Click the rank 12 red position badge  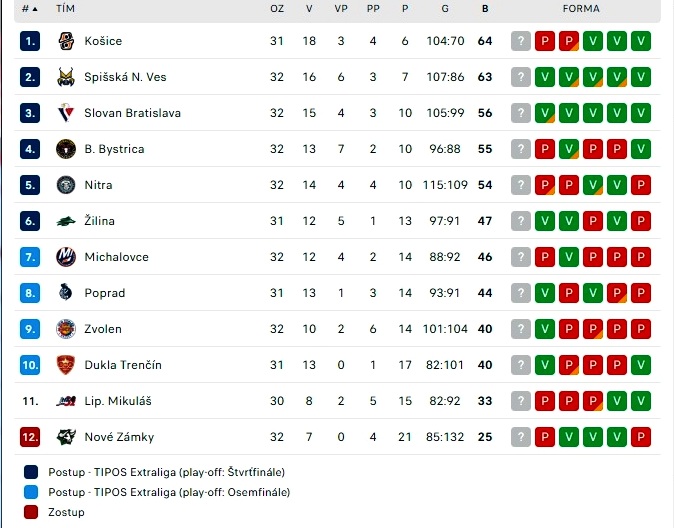point(30,437)
